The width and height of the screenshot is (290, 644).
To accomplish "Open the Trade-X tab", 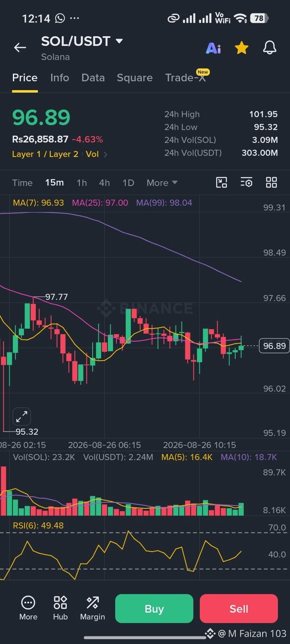I will (185, 78).
